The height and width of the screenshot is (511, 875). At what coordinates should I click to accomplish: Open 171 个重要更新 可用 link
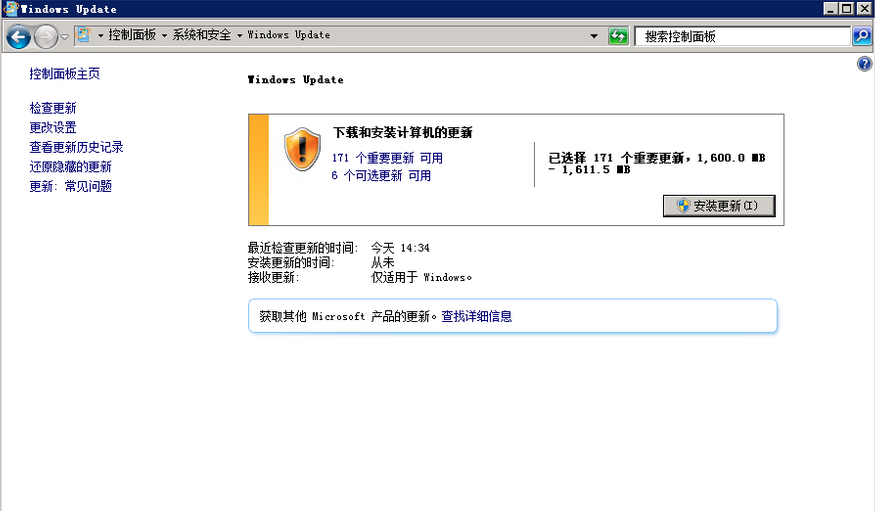(x=387, y=158)
